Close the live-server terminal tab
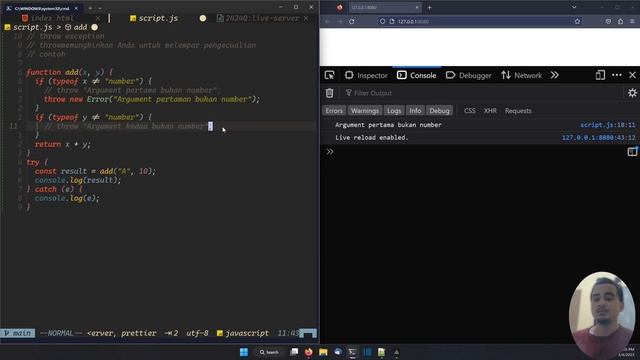This screenshot has width=640, height=360. point(306,18)
